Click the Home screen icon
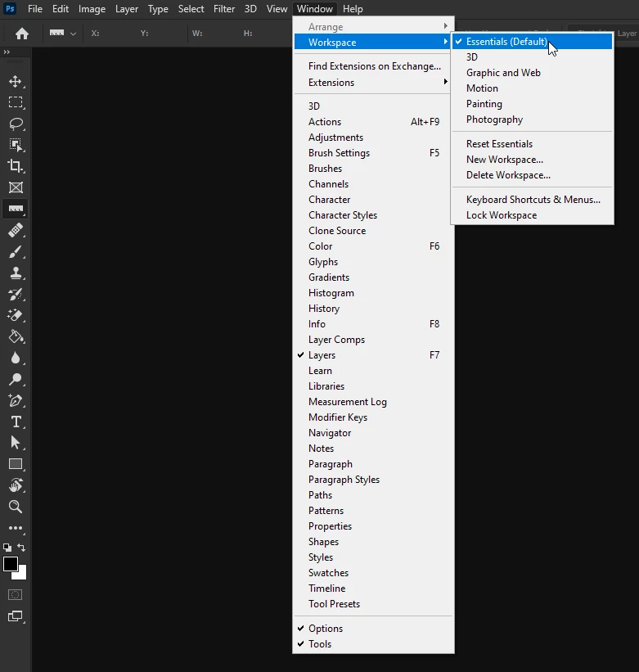The height and width of the screenshot is (672, 639). click(22, 34)
